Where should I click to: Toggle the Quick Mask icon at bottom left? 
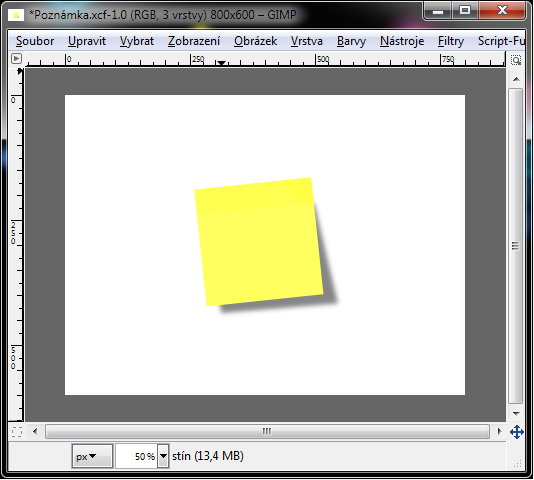coord(17,432)
